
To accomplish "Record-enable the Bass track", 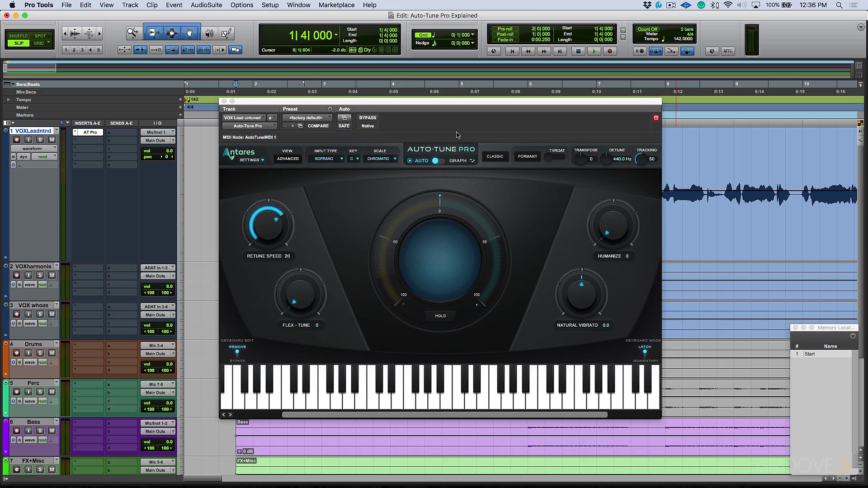I will (x=17, y=431).
